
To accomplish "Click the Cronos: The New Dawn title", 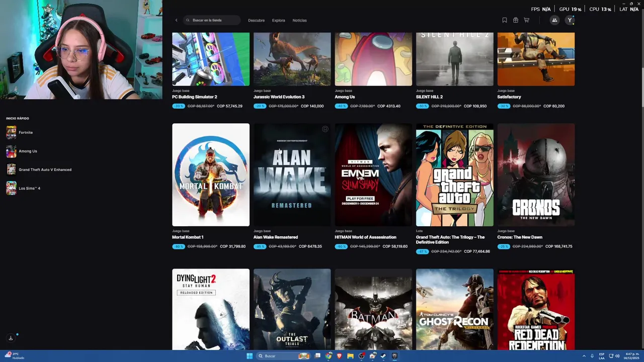I will (520, 237).
